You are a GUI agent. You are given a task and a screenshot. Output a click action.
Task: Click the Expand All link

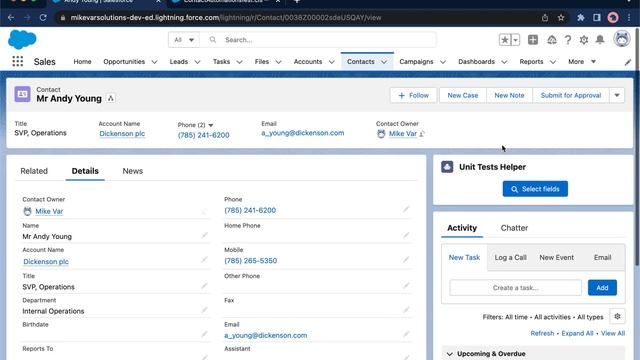[577, 333]
